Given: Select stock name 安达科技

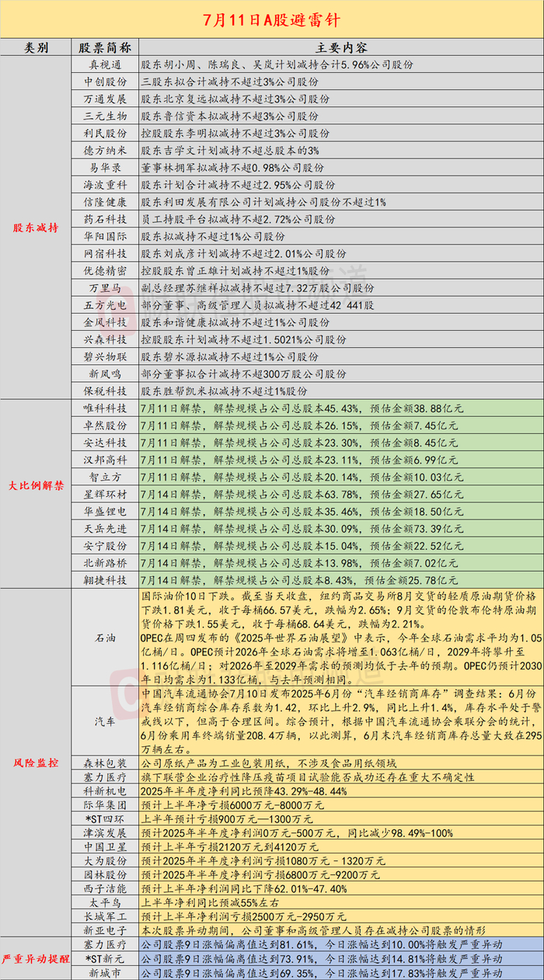Looking at the screenshot, I should click(105, 442).
